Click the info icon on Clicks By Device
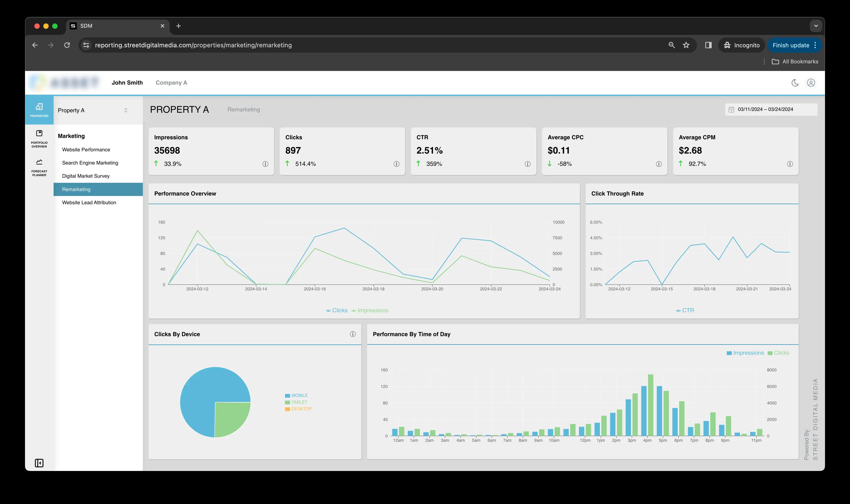The image size is (850, 504). click(x=353, y=334)
